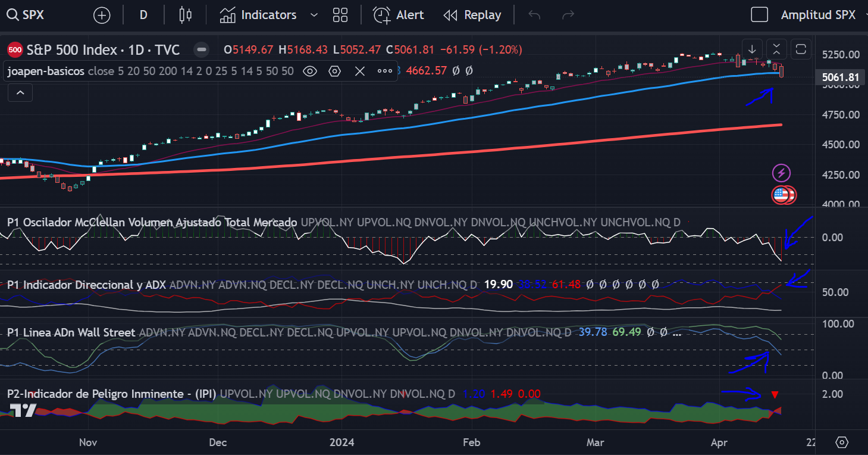Click 4500.00 on the price scale

pyautogui.click(x=841, y=144)
